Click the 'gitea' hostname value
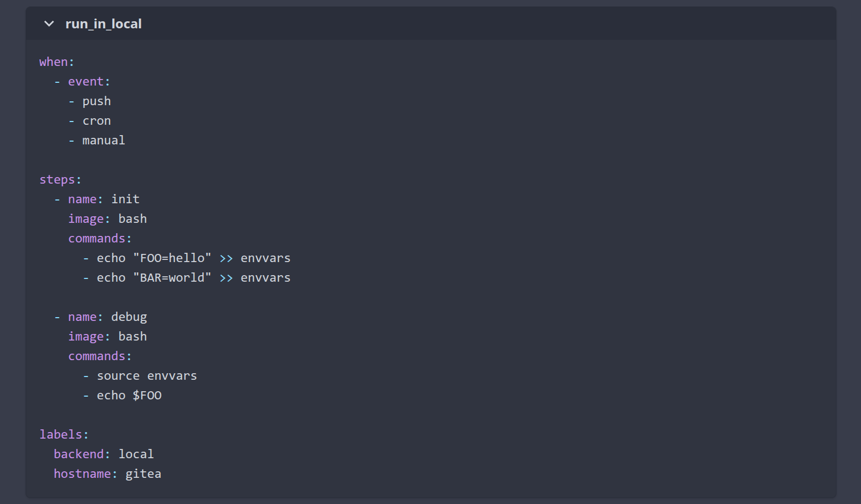The image size is (861, 504). pos(143,474)
